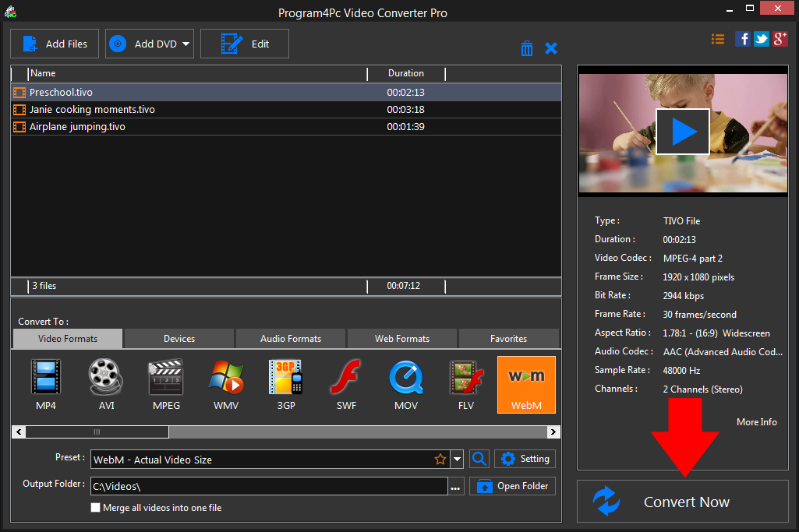Click the 48000 Hz sample rate value
This screenshot has width=799, height=532.
[x=682, y=371]
